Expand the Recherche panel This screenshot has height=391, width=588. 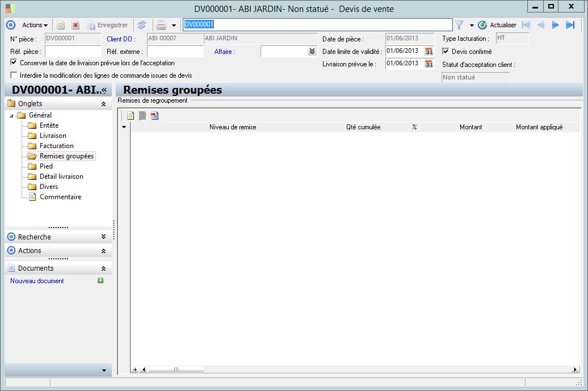click(103, 237)
